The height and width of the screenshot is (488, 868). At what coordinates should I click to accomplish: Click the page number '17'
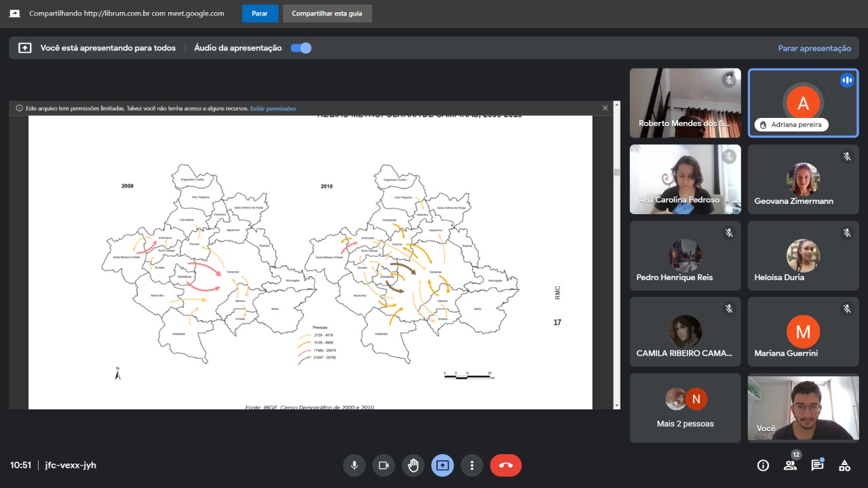point(557,323)
